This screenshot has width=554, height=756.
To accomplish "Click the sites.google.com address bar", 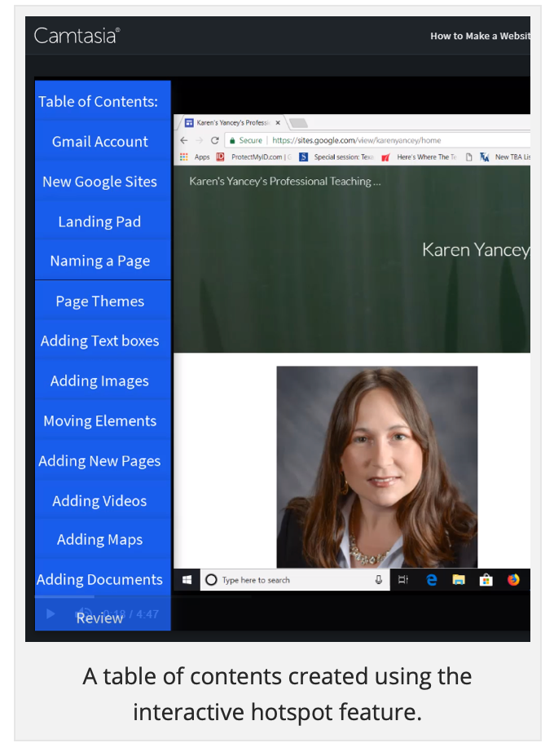I will pyautogui.click(x=378, y=140).
